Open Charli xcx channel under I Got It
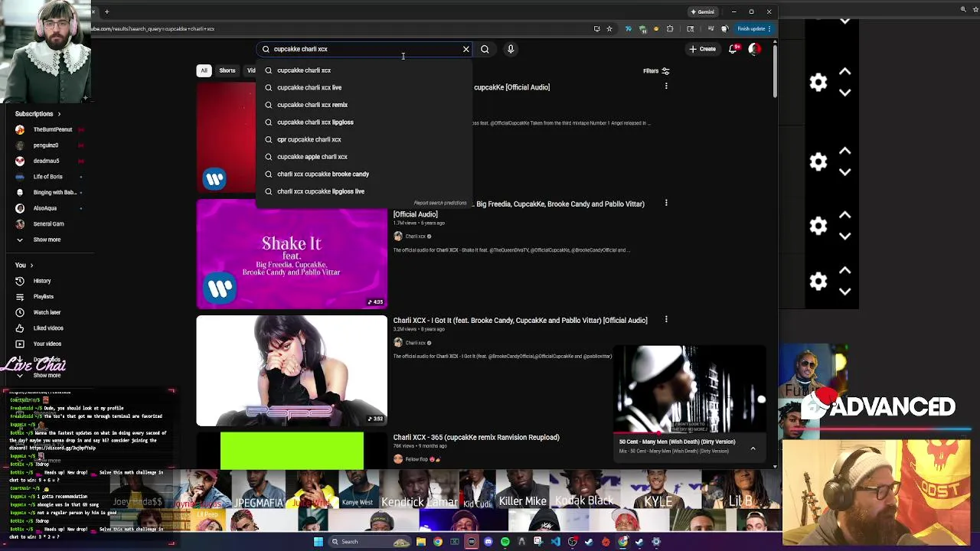 (x=416, y=343)
